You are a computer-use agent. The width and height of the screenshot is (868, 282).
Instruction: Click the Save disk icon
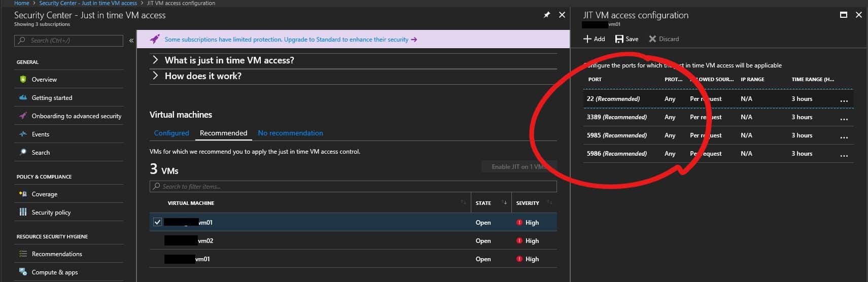(619, 39)
